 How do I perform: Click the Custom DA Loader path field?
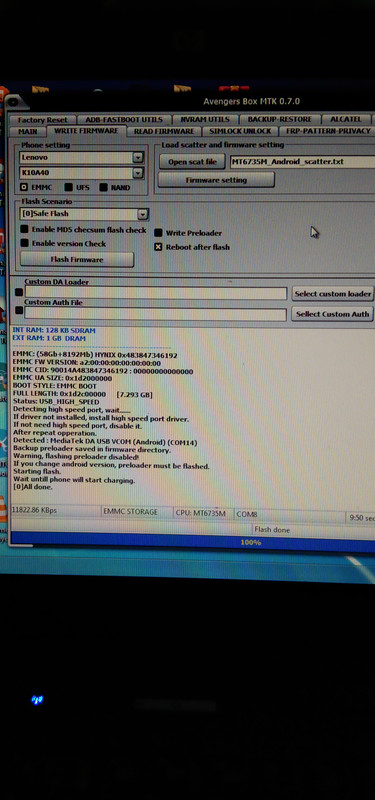pyautogui.click(x=156, y=293)
